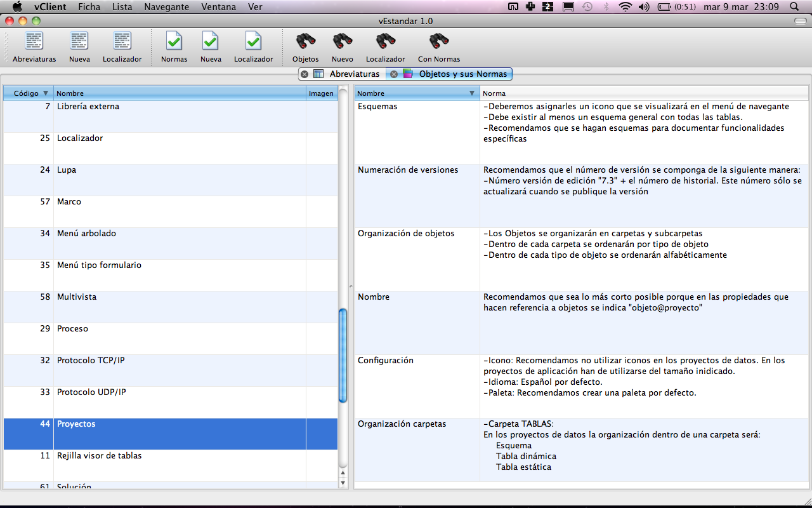812x508 pixels.
Task: Select the Protocolo UDP/IP row
Action: 171,402
